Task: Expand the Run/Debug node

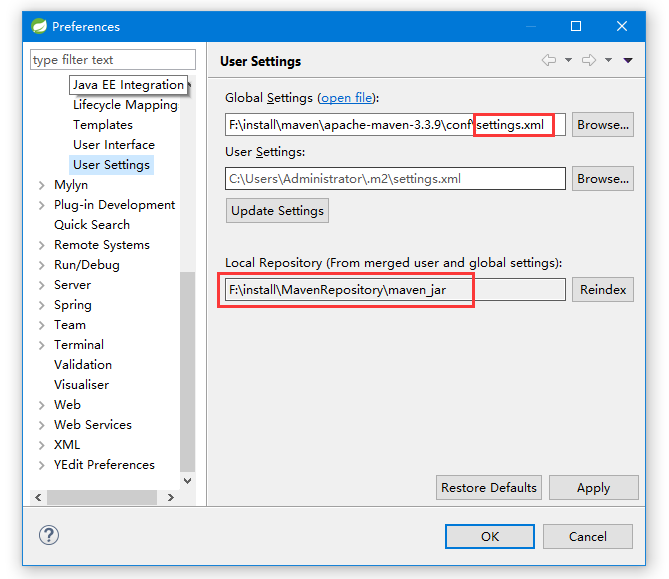Action: [41, 265]
